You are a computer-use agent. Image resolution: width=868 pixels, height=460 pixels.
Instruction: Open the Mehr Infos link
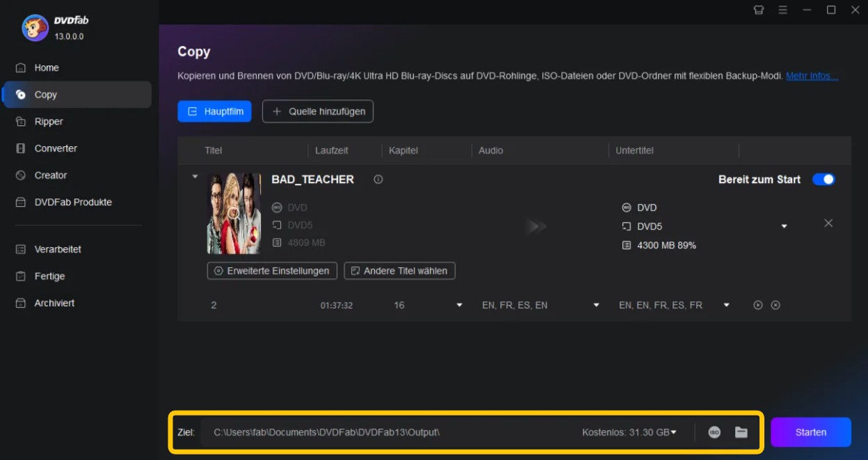coord(812,76)
